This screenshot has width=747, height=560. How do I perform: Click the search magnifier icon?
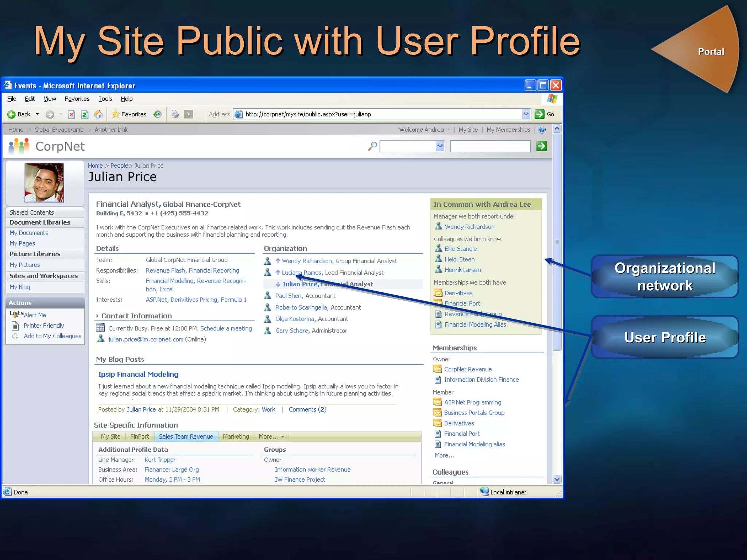tap(372, 146)
